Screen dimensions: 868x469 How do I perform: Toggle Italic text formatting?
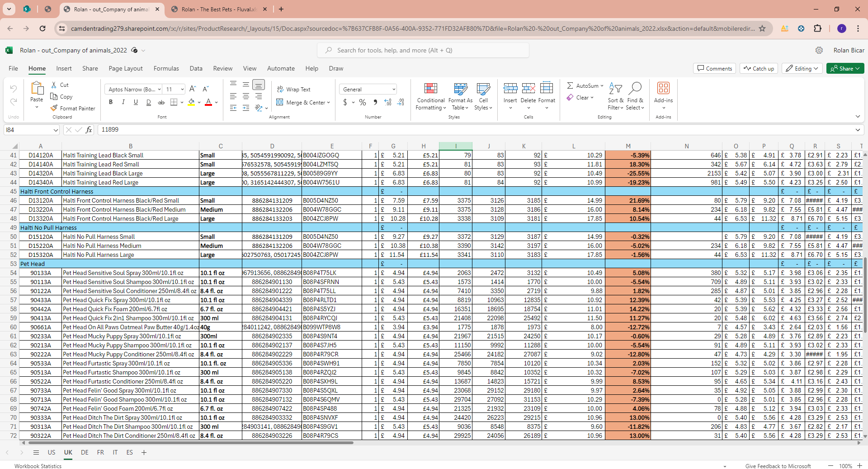click(123, 102)
